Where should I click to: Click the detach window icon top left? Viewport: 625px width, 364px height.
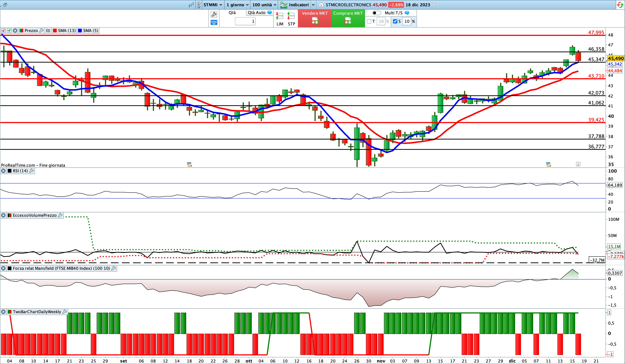coord(5,5)
